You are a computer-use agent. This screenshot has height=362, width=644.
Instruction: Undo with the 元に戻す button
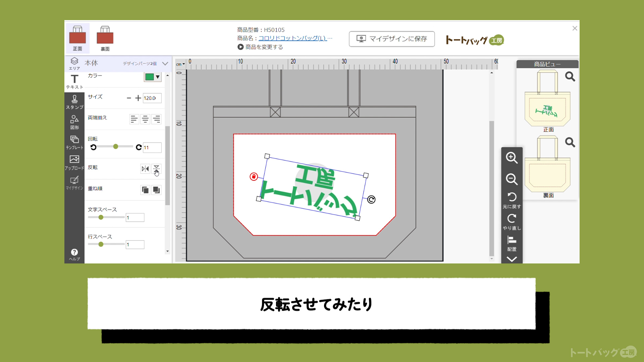point(512,200)
